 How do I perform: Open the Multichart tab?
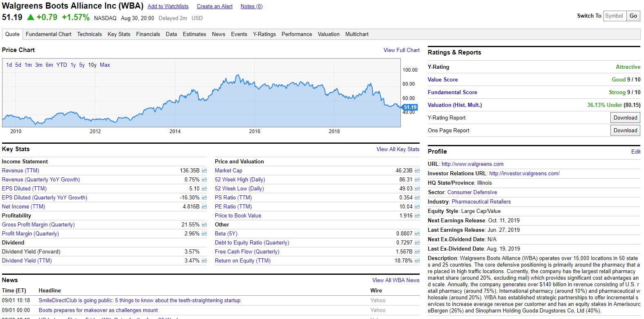[x=357, y=34]
